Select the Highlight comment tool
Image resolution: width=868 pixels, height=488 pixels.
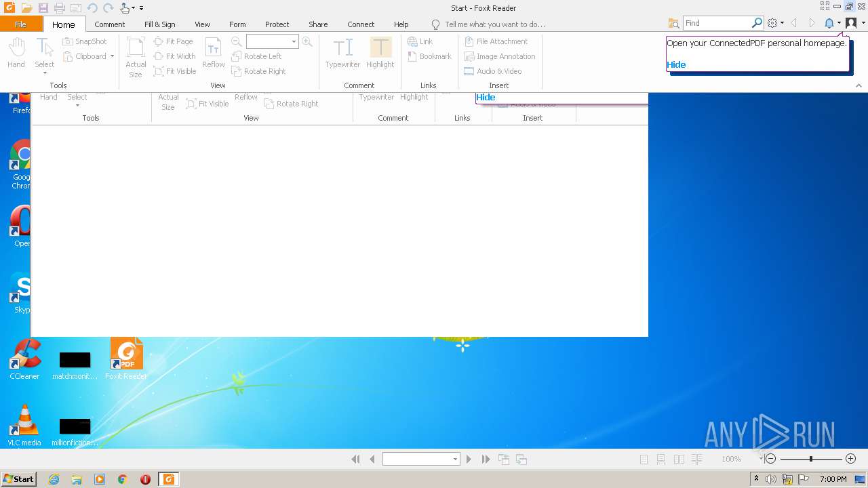[x=380, y=53]
